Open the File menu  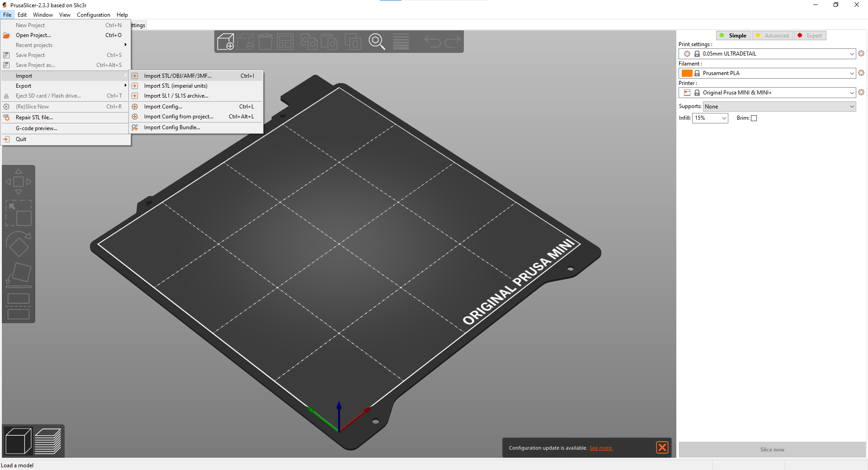pos(7,15)
